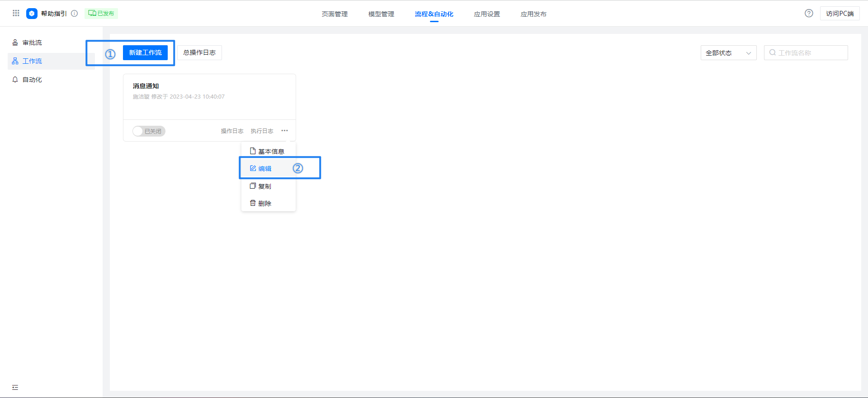
Task: Focus the 工作流名称 search field
Action: point(806,53)
